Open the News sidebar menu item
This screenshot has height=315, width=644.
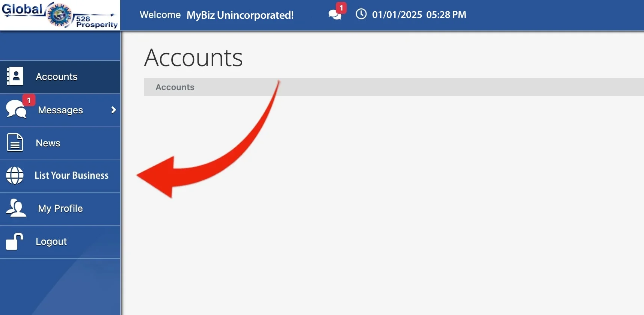60,143
